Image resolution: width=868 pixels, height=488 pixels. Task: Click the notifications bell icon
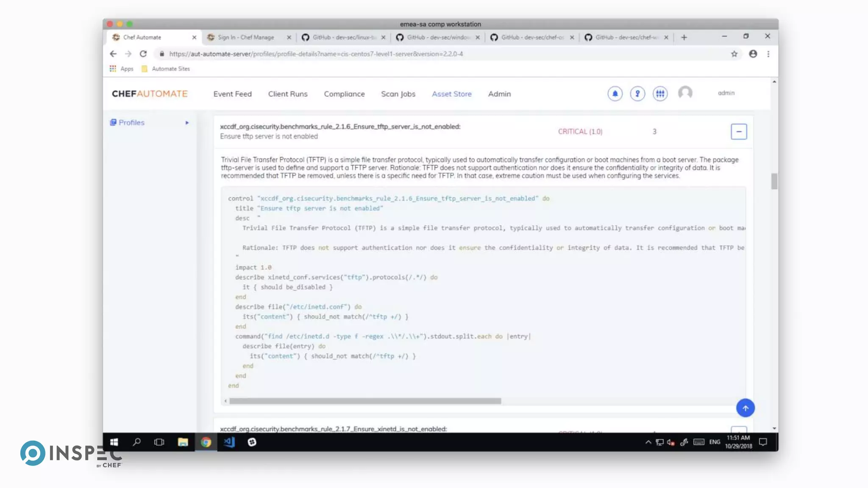tap(615, 94)
